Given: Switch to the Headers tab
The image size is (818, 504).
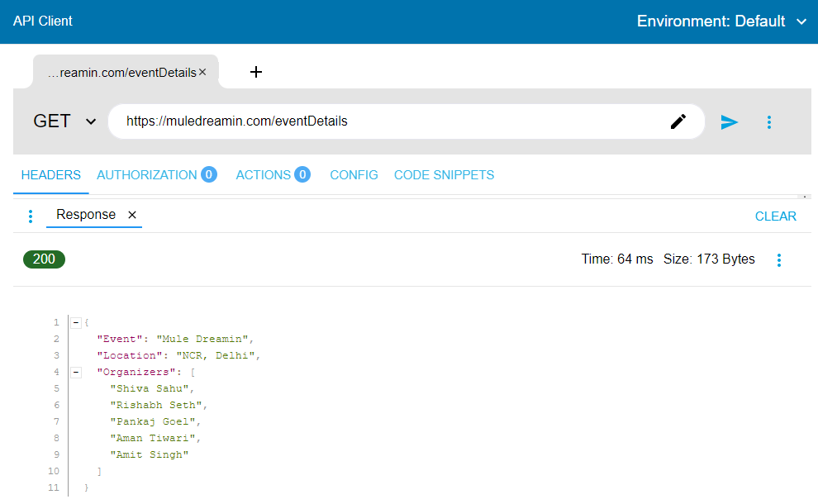Looking at the screenshot, I should pyautogui.click(x=51, y=175).
